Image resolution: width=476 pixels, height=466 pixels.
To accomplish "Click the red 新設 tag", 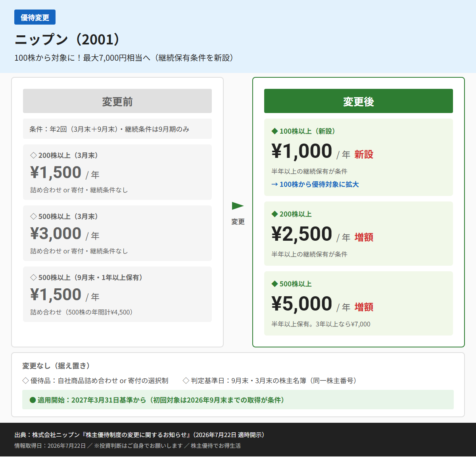I will [364, 154].
